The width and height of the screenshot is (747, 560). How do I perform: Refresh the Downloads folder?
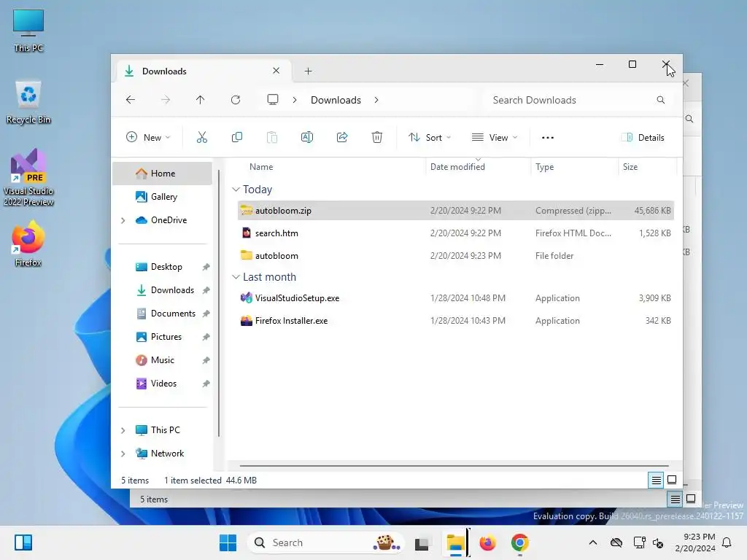[236, 100]
